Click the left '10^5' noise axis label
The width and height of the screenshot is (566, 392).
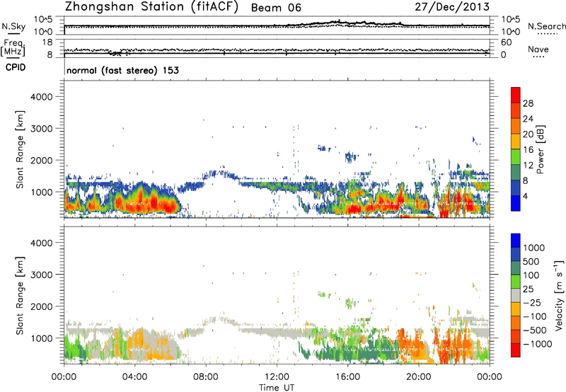(43, 19)
